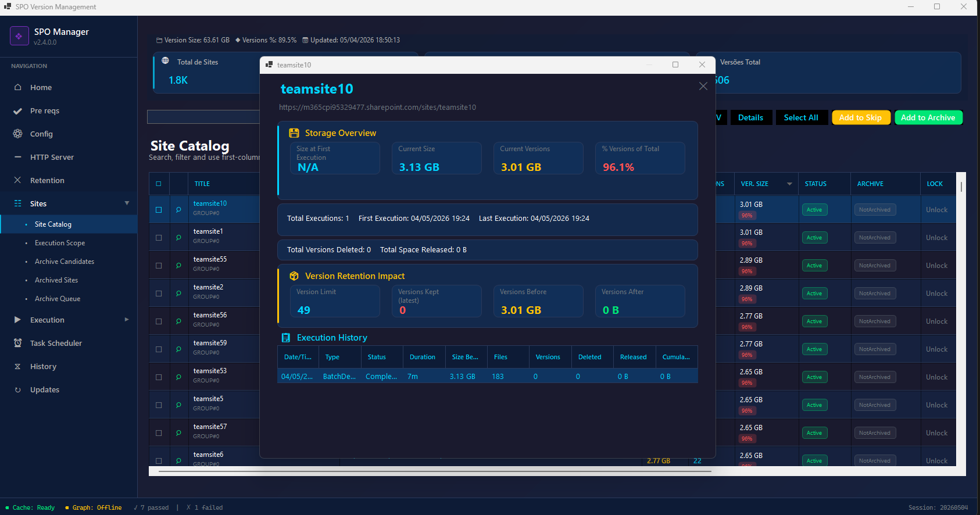Tick the checkbox for teamsite2 row

pos(159,294)
